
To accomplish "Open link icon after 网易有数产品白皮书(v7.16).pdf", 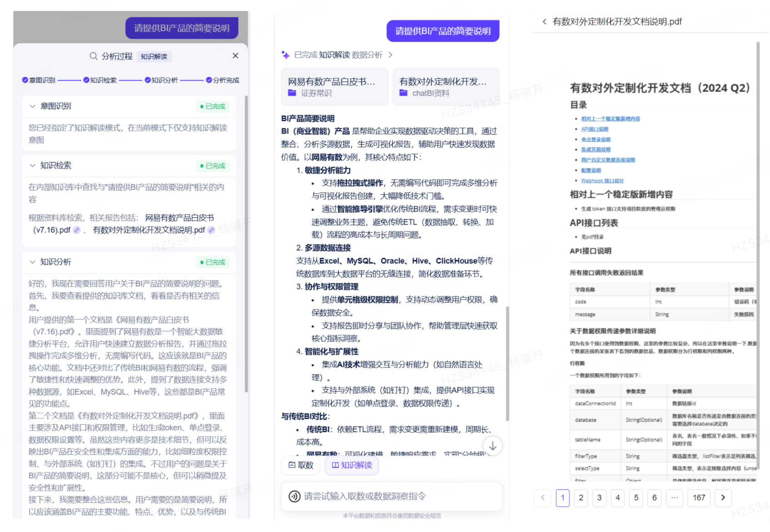I will tap(77, 230).
